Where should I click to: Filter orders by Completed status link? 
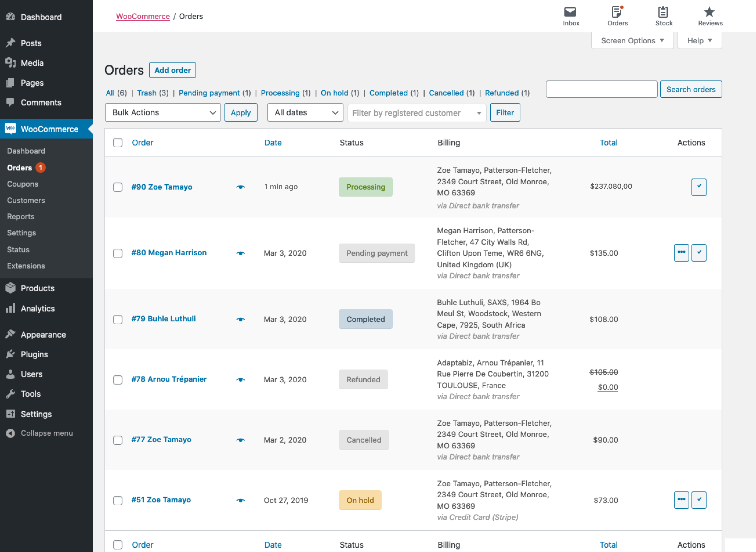click(388, 93)
